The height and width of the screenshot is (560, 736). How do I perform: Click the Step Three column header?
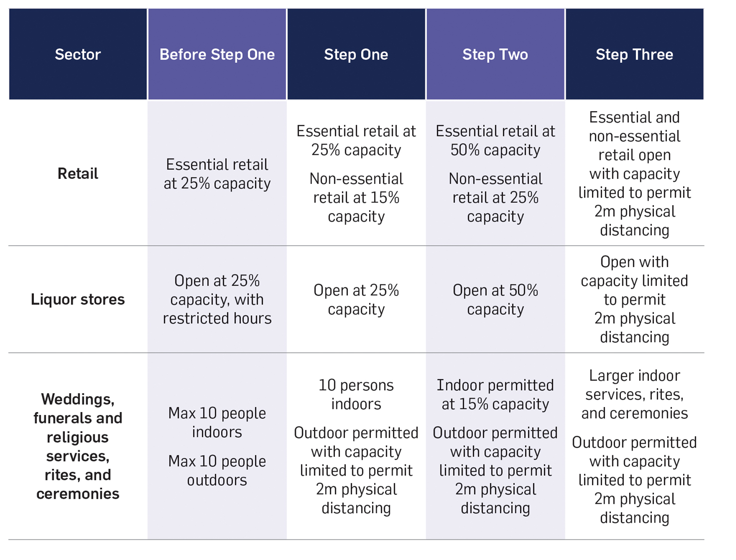point(634,54)
